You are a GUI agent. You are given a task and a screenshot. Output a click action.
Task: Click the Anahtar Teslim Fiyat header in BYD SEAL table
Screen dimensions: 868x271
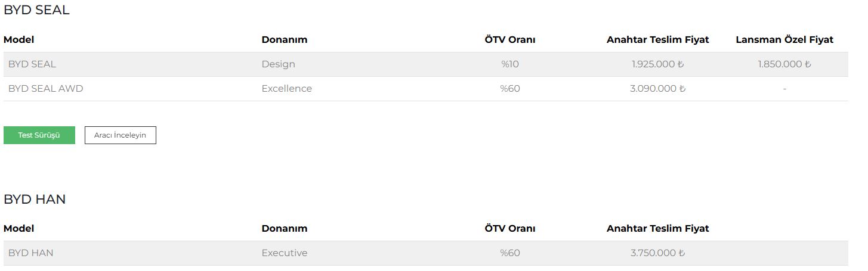(x=657, y=40)
